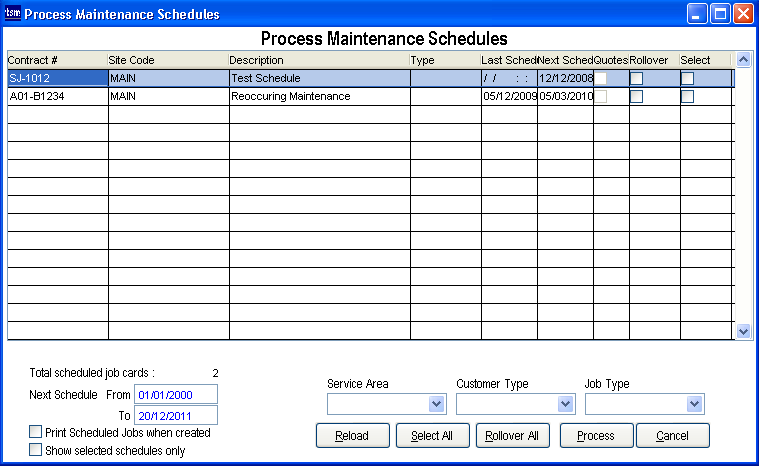Viewport: 759px width, 466px height.
Task: Expand the Job Type dropdown
Action: click(x=694, y=404)
